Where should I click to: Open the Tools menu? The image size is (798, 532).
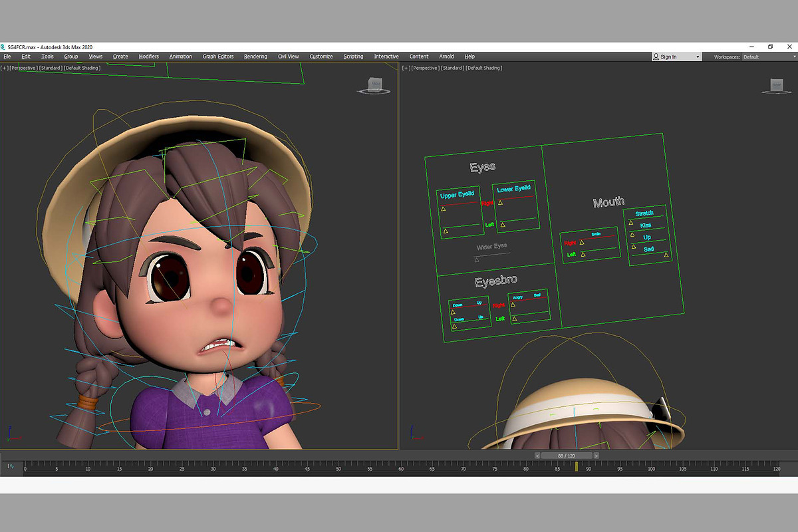pos(47,57)
